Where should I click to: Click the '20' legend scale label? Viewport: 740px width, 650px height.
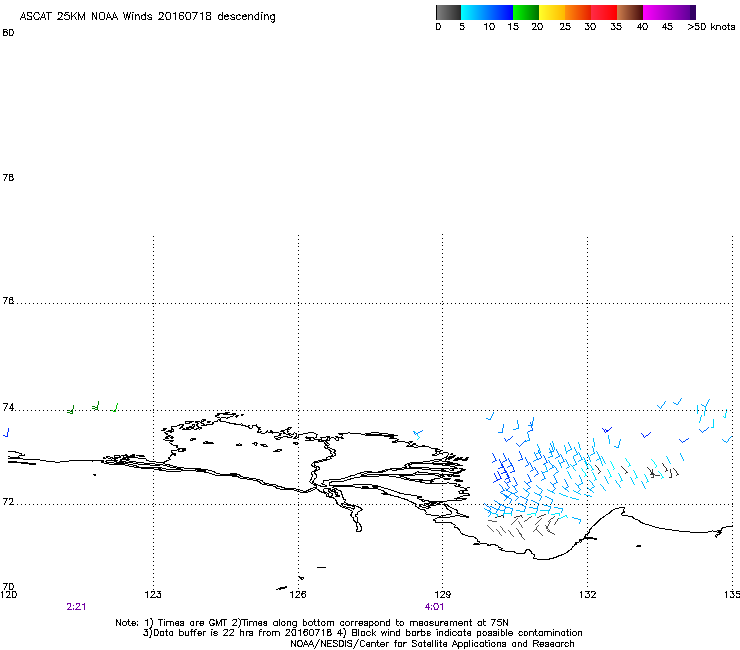(x=537, y=27)
